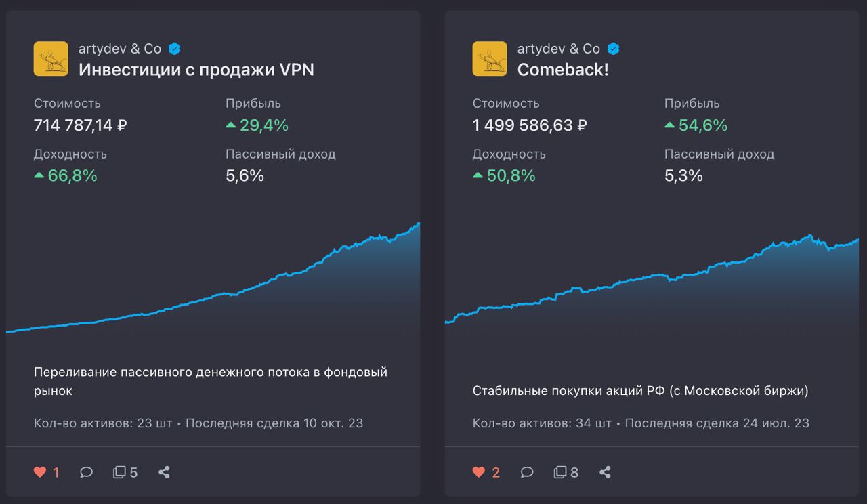867x504 pixels.
Task: Click the verified badge on the Comeback! card
Action: pos(614,49)
